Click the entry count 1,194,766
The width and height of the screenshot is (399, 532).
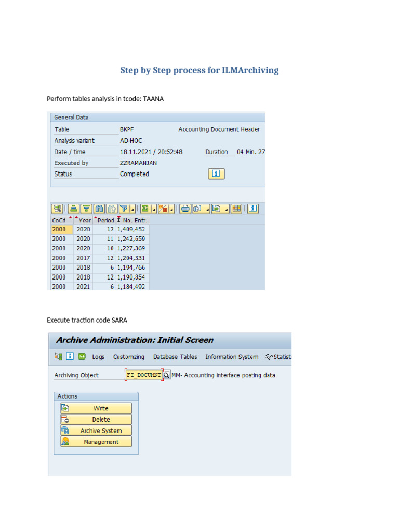tap(131, 268)
